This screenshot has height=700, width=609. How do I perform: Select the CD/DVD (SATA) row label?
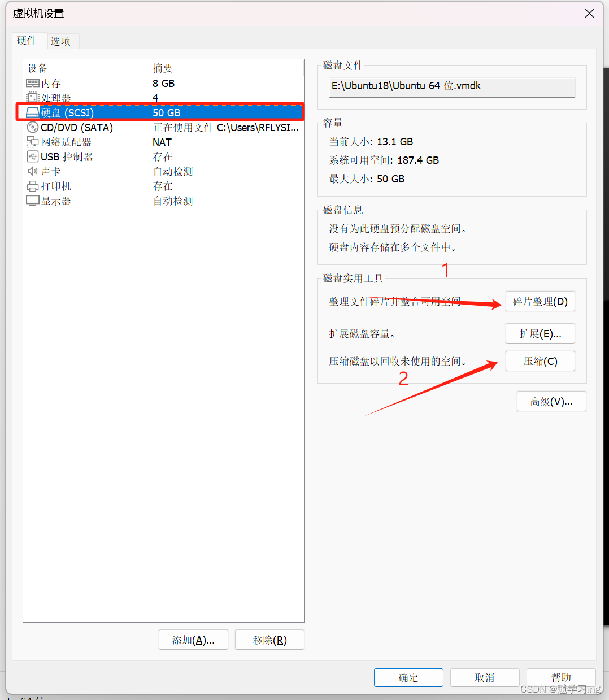[77, 127]
